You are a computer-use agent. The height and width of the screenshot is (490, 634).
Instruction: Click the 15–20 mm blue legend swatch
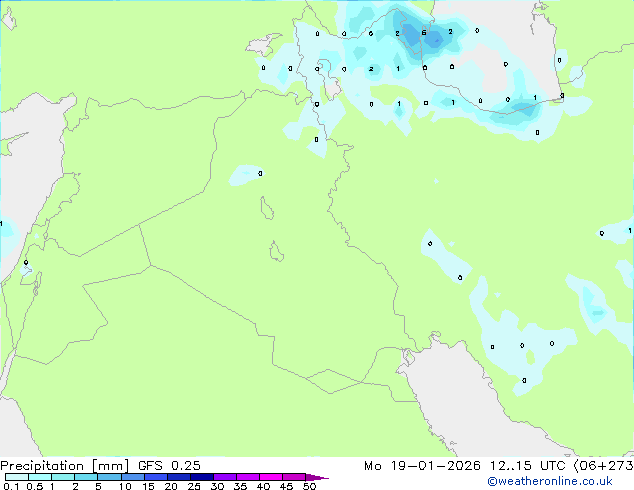(x=156, y=477)
